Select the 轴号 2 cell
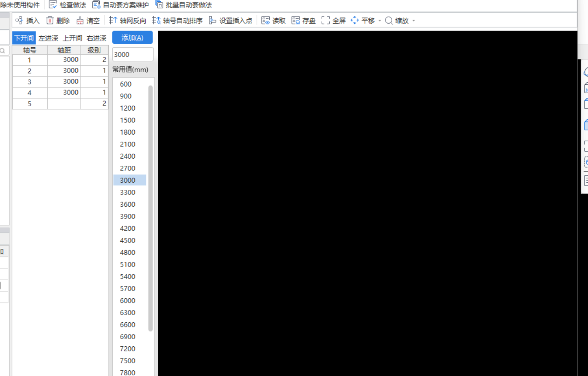588x376 pixels. [x=30, y=71]
